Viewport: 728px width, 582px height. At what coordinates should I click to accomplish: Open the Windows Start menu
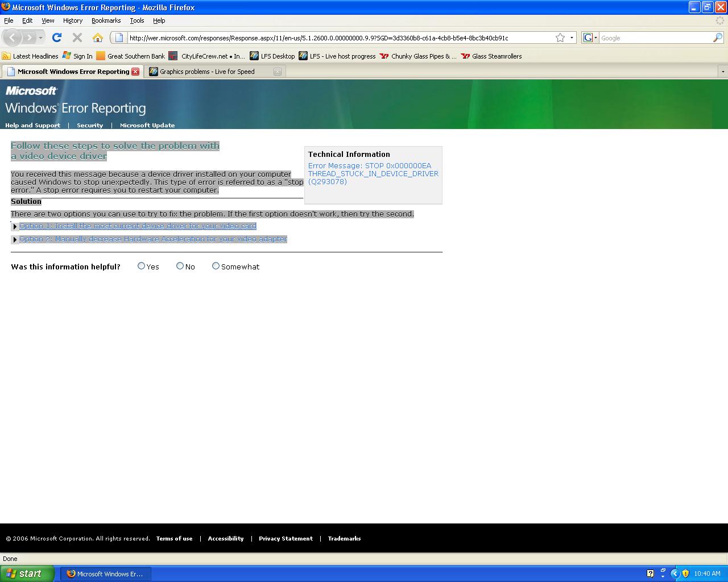pos(27,574)
